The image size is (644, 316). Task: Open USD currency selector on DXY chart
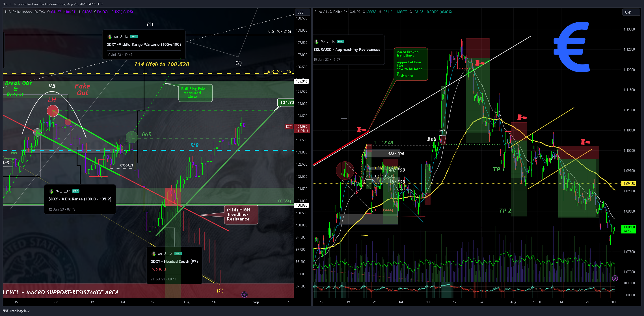pos(302,12)
